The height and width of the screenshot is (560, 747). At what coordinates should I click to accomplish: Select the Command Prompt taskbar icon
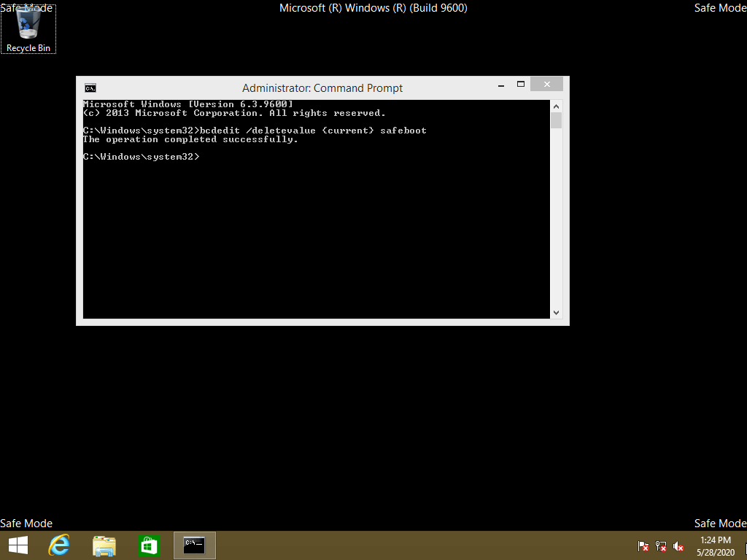pyautogui.click(x=194, y=545)
